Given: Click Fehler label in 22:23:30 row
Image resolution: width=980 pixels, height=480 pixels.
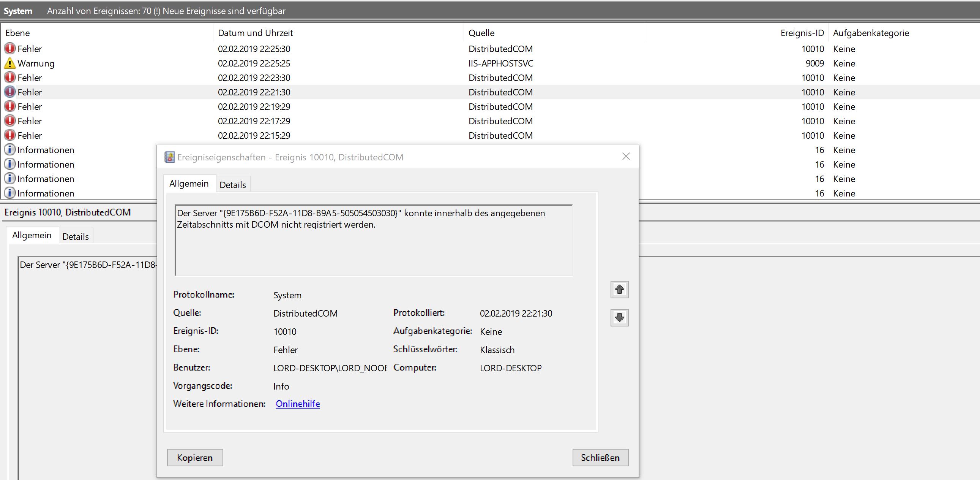Looking at the screenshot, I should pyautogui.click(x=30, y=78).
